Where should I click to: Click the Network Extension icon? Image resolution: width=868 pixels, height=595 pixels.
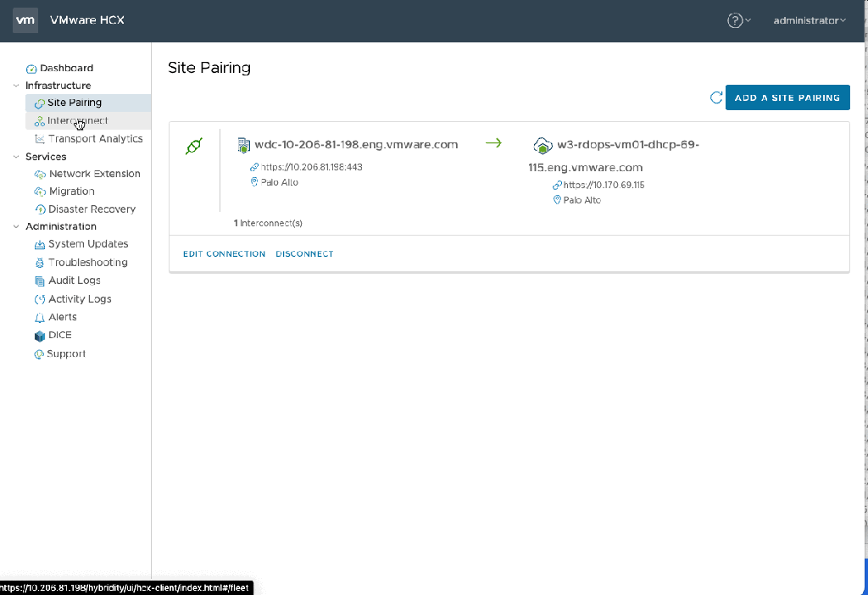click(x=40, y=175)
